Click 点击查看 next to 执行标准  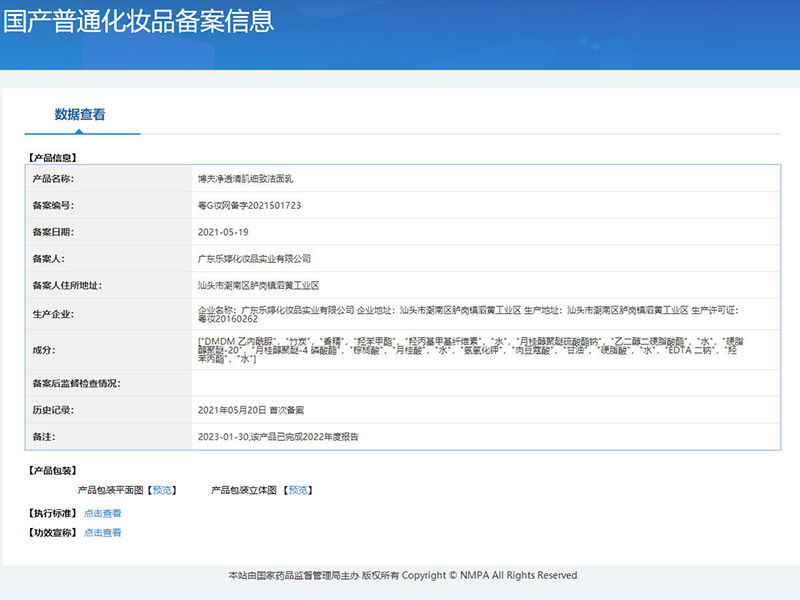pyautogui.click(x=103, y=513)
